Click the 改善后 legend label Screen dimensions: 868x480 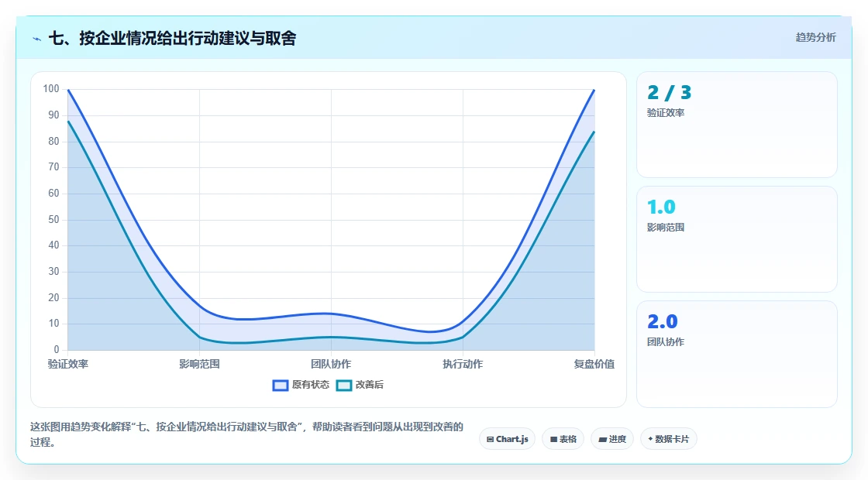369,385
